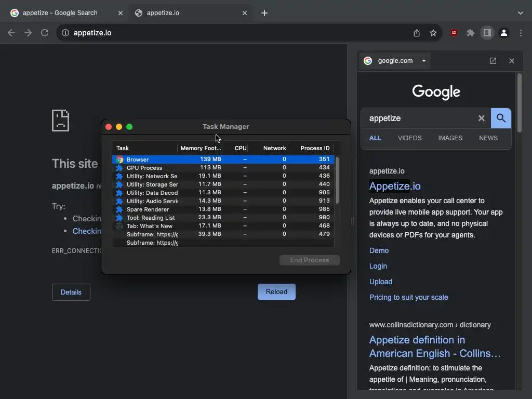
Task: Maximize Task Manager with green button
Action: 129,127
